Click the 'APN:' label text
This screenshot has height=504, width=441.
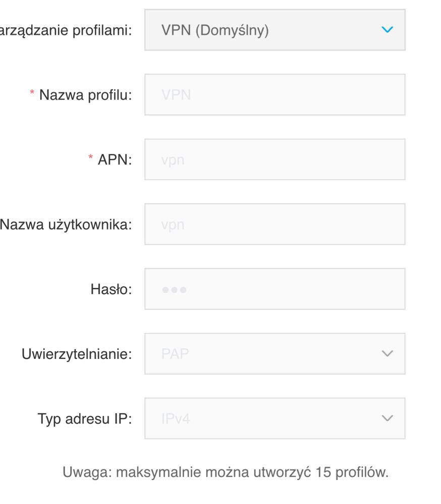[x=115, y=160]
